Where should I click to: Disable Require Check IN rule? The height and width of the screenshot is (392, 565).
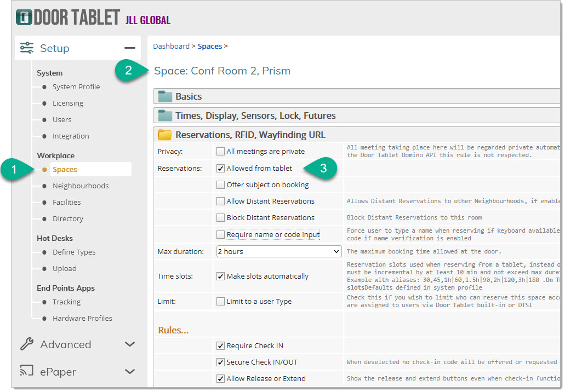click(220, 346)
